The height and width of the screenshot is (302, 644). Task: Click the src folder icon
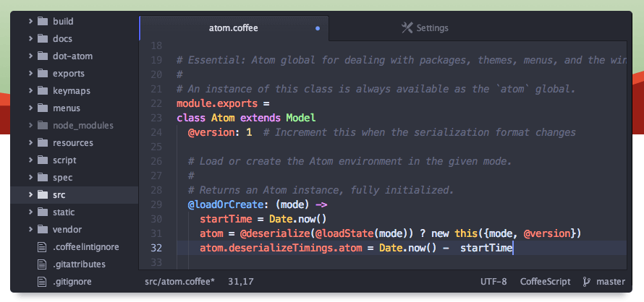[x=43, y=194]
